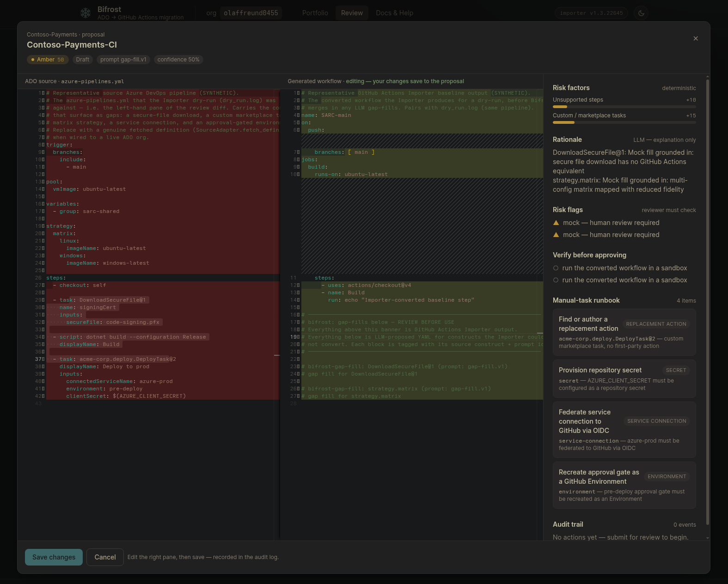Click the importer v1.3.22645 version badge
Viewport: 728px width, 584px height.
pos(591,13)
